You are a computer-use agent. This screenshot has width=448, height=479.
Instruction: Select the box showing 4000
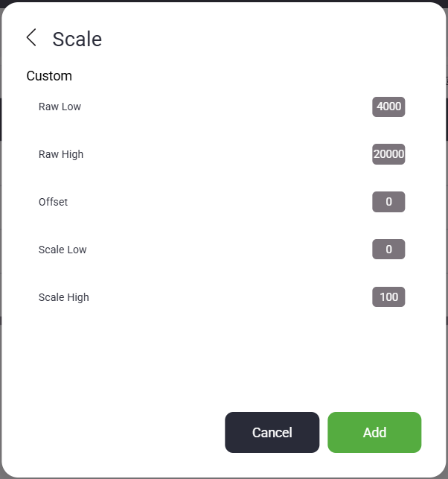coord(388,107)
